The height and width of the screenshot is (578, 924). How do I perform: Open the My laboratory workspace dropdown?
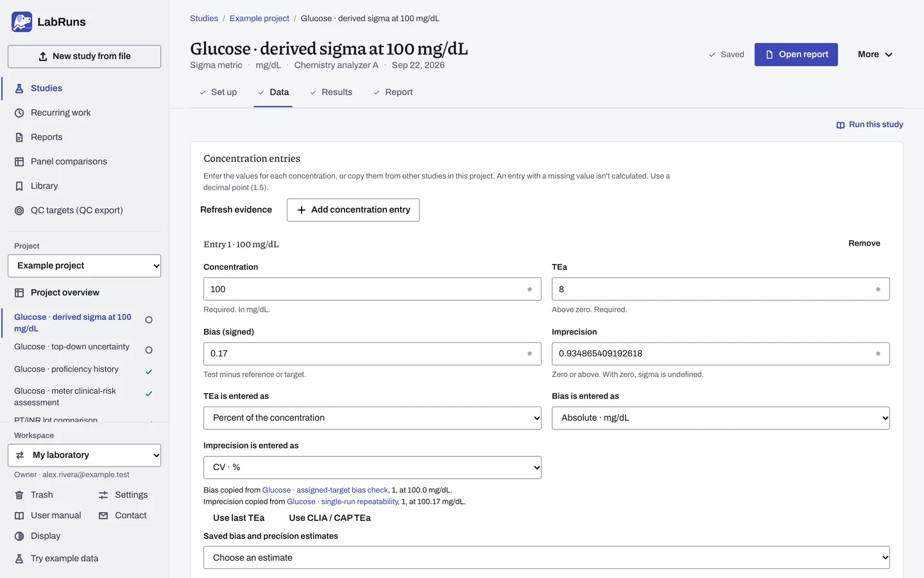click(x=84, y=455)
